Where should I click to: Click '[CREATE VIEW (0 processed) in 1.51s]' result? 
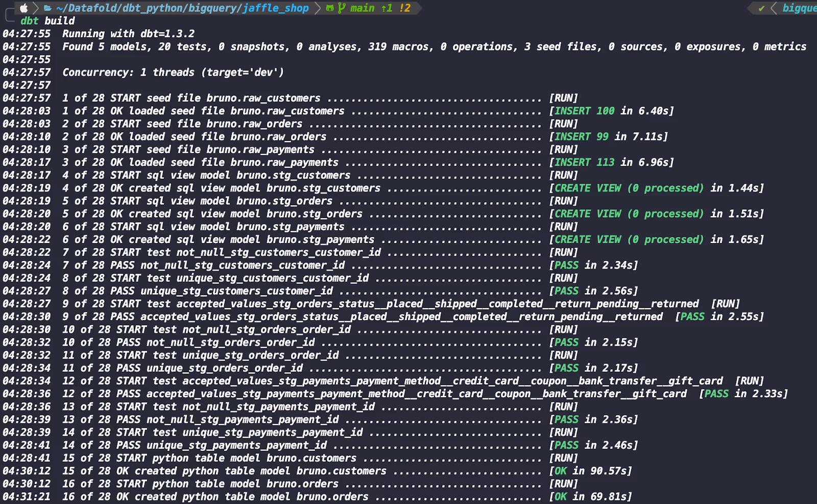(x=657, y=213)
